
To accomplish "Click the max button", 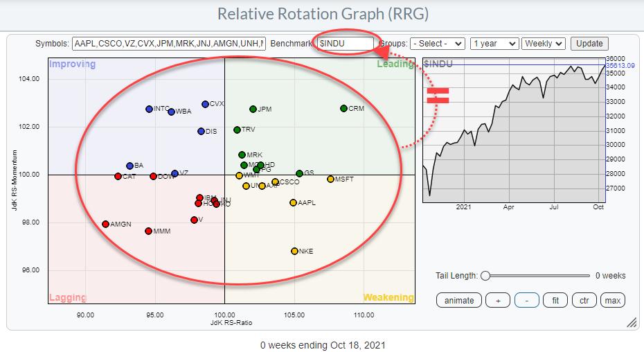I will click(x=612, y=300).
